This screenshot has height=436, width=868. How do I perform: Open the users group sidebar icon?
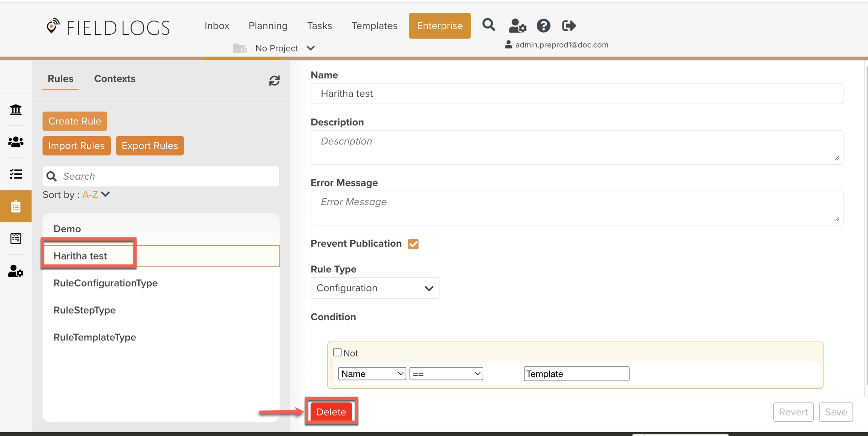pyautogui.click(x=16, y=142)
